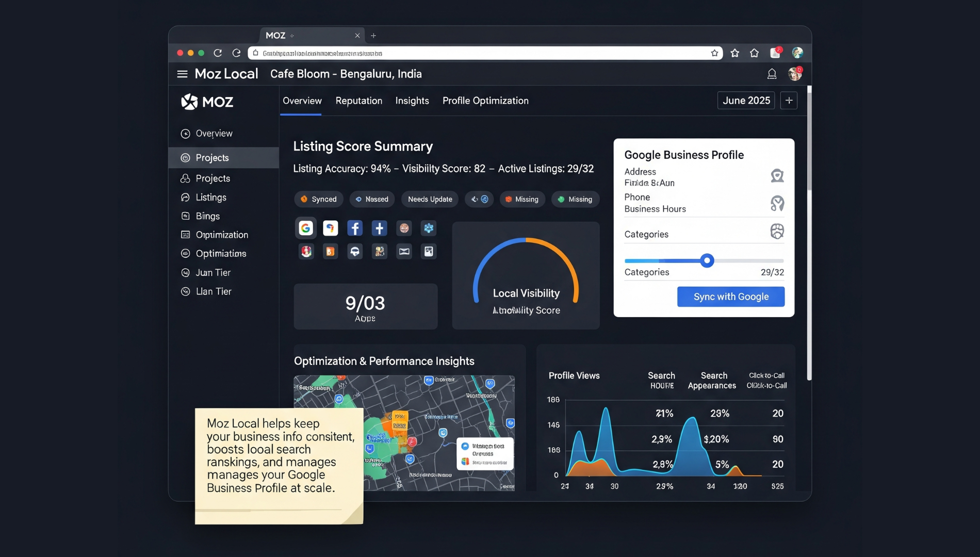The image size is (980, 557).
Task: Switch to the Reputation tab
Action: point(359,101)
